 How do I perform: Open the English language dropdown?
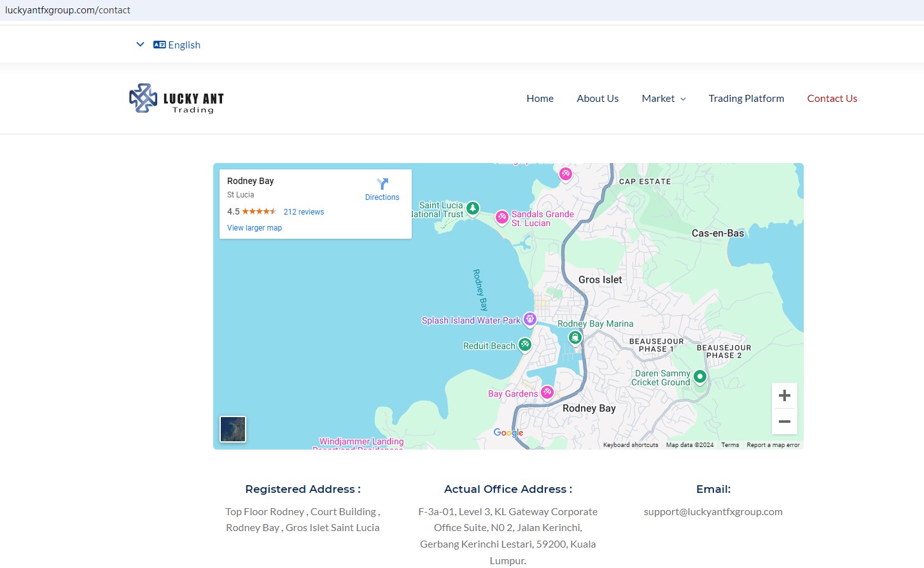pyautogui.click(x=169, y=45)
